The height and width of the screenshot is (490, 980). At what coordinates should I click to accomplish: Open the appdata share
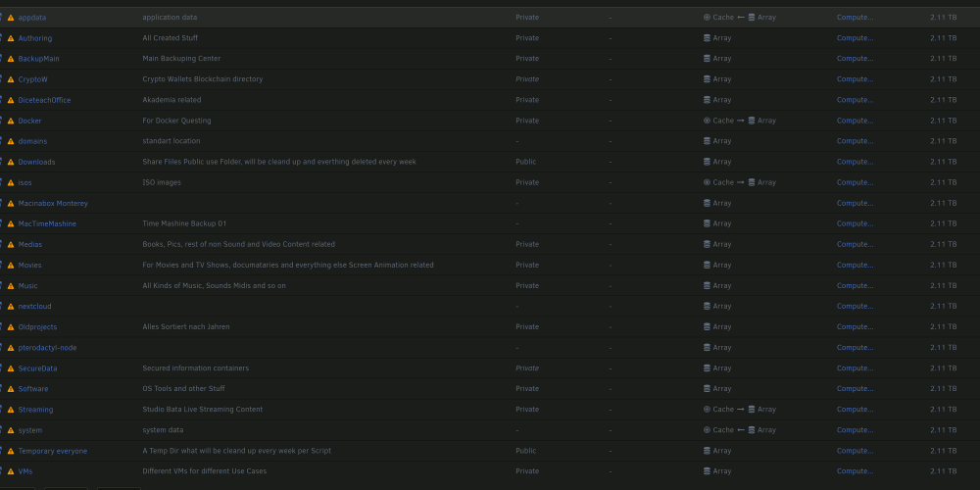coord(32,18)
